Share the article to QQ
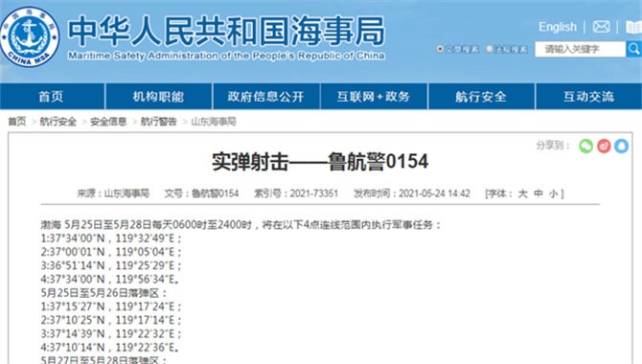Screen dimensions: 642x364 (621, 146)
